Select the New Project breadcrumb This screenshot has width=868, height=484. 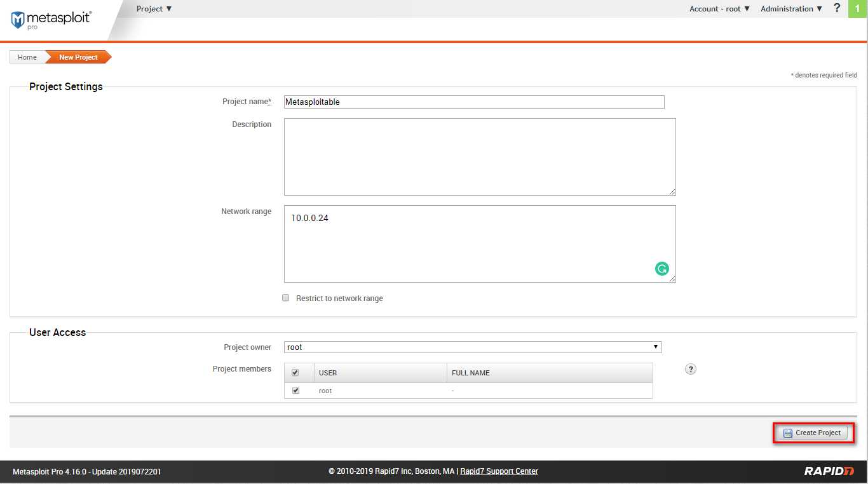coord(79,57)
